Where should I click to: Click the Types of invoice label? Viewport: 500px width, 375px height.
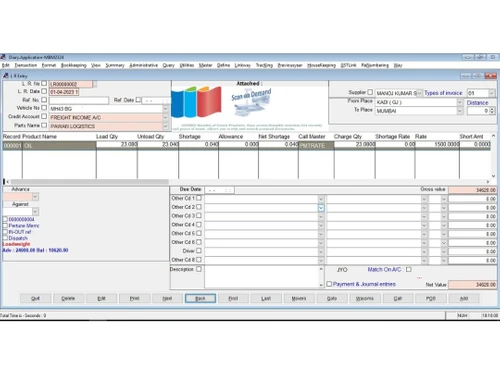pos(443,93)
